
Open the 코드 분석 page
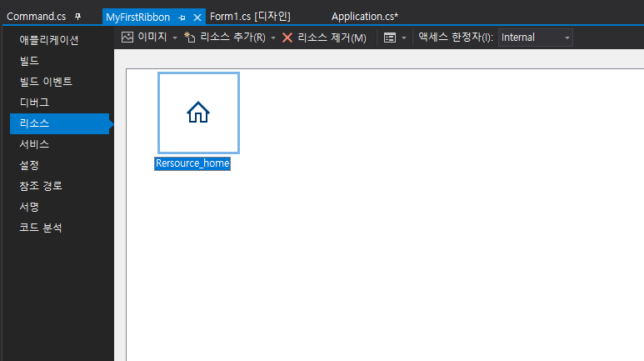click(41, 228)
